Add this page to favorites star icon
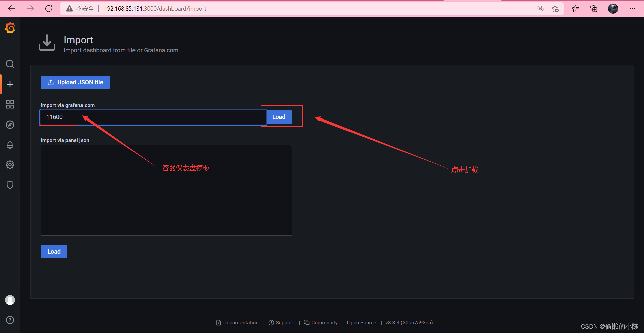This screenshot has width=644, height=333. pyautogui.click(x=555, y=9)
